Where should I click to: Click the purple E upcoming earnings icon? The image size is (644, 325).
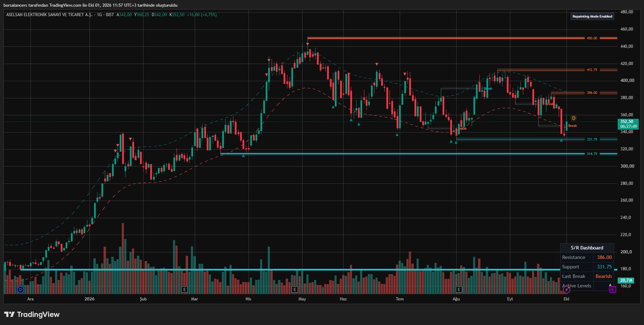pyautogui.click(x=612, y=289)
